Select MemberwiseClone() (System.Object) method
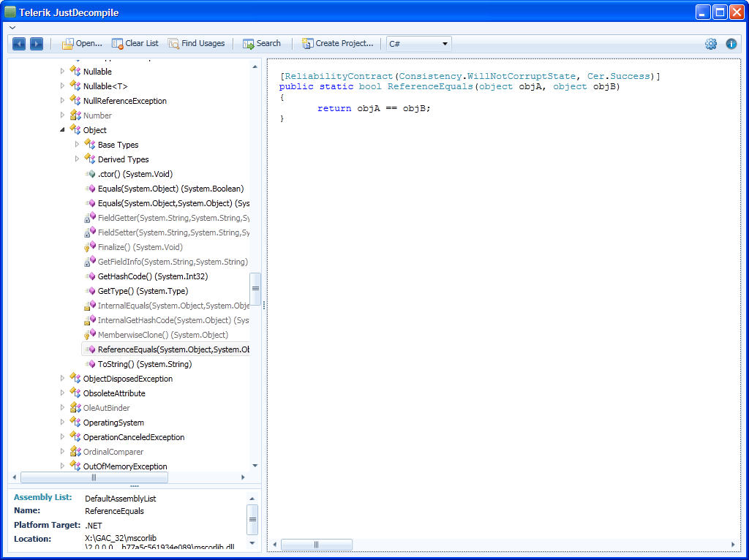Viewport: 749px width, 560px height. [163, 335]
